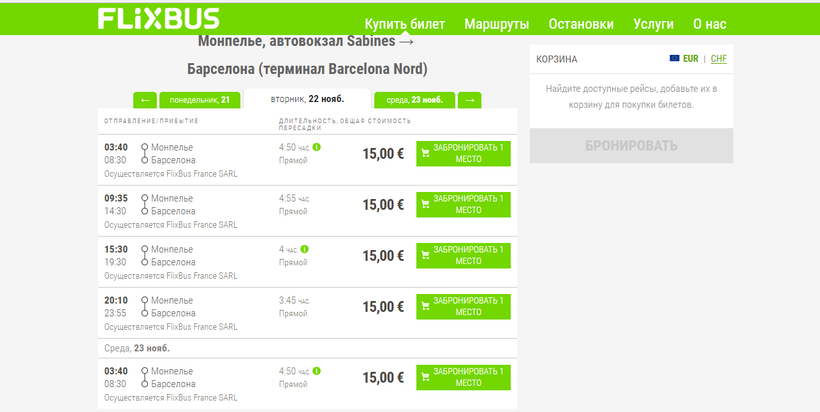Viewport: 820px width, 412px height.
Task: Select the вторник, 22 нояб. tab
Action: click(307, 99)
